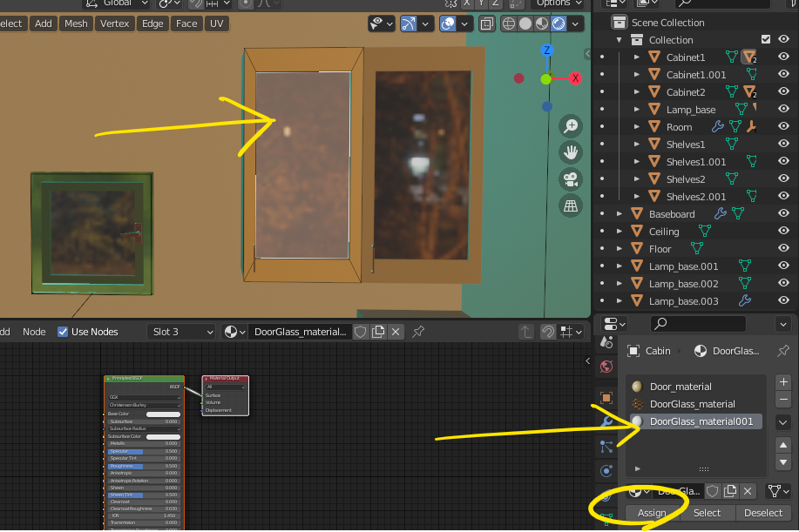Hide Cabinet1 with its eye icon

coord(783,57)
